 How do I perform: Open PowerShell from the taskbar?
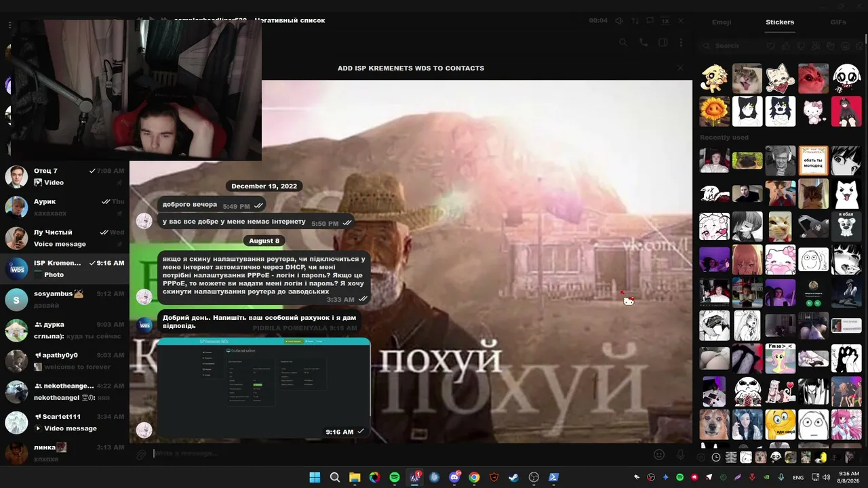553,477
